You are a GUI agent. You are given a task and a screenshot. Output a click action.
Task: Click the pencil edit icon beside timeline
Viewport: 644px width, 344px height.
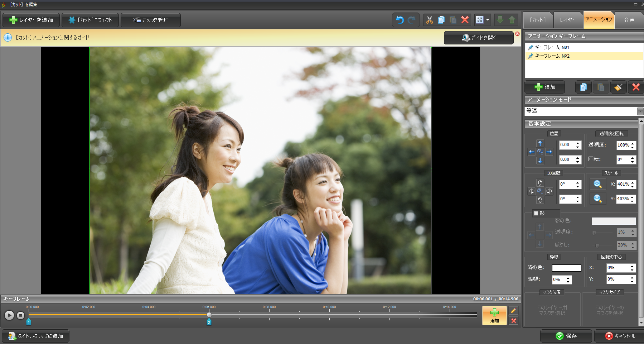[513, 311]
